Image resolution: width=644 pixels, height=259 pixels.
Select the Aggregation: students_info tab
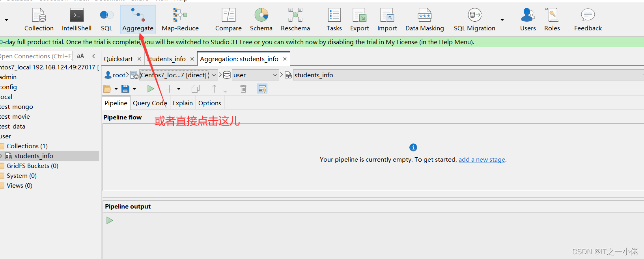[x=239, y=59]
